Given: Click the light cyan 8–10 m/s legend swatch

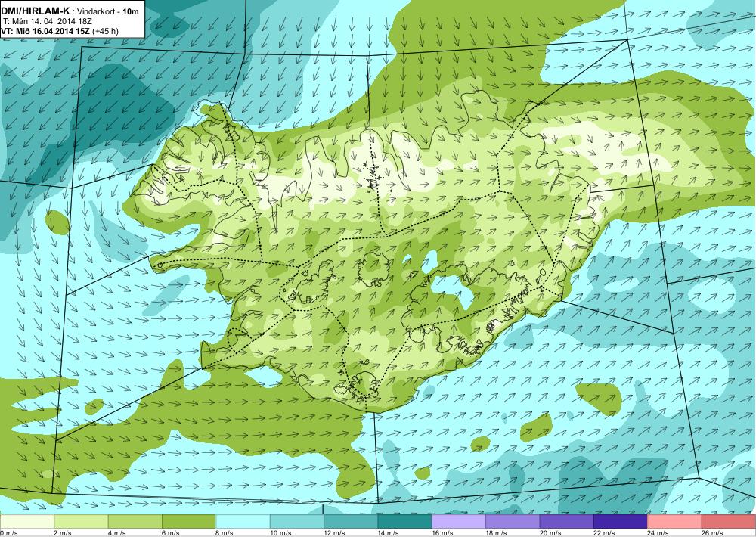Looking at the screenshot, I should tap(243, 522).
